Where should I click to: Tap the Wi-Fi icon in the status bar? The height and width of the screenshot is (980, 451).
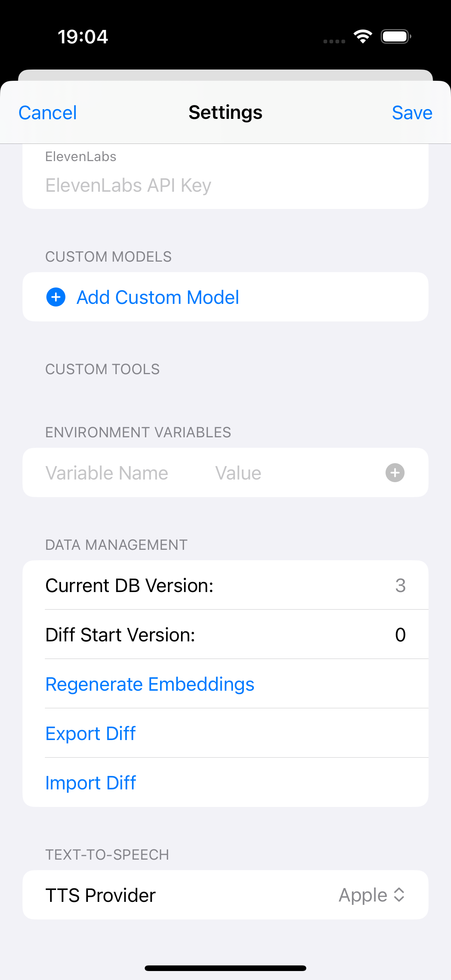pos(363,36)
